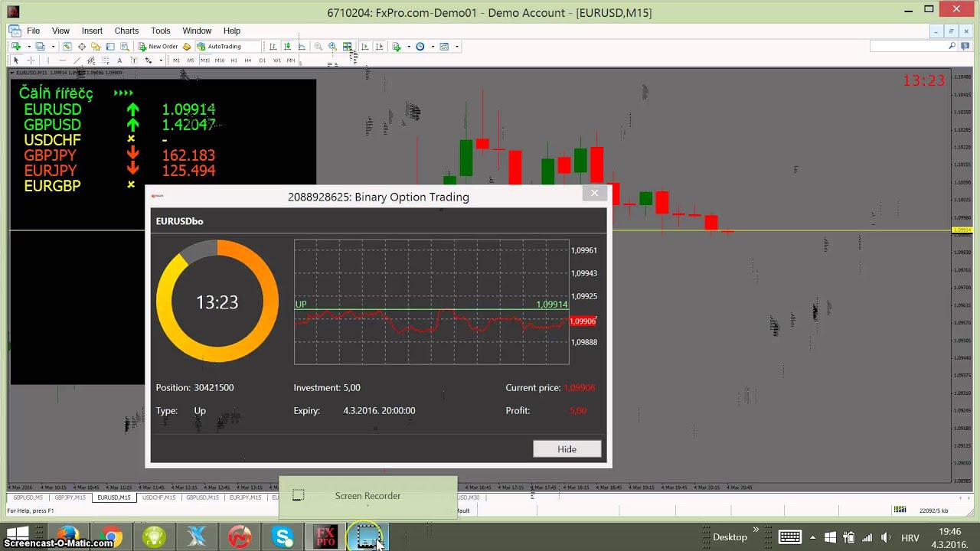The width and height of the screenshot is (980, 551).
Task: Open the Insert menu
Action: (x=92, y=31)
